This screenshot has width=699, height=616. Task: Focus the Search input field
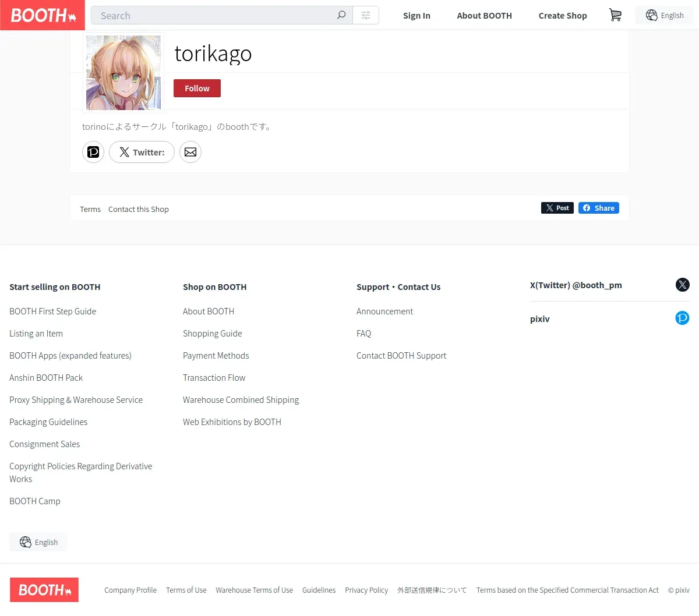pos(213,15)
